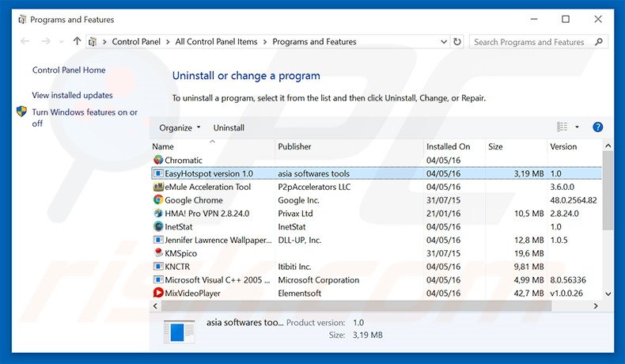The width and height of the screenshot is (625, 364).
Task: Open the recent locations dropdown arrow
Action: tap(61, 41)
